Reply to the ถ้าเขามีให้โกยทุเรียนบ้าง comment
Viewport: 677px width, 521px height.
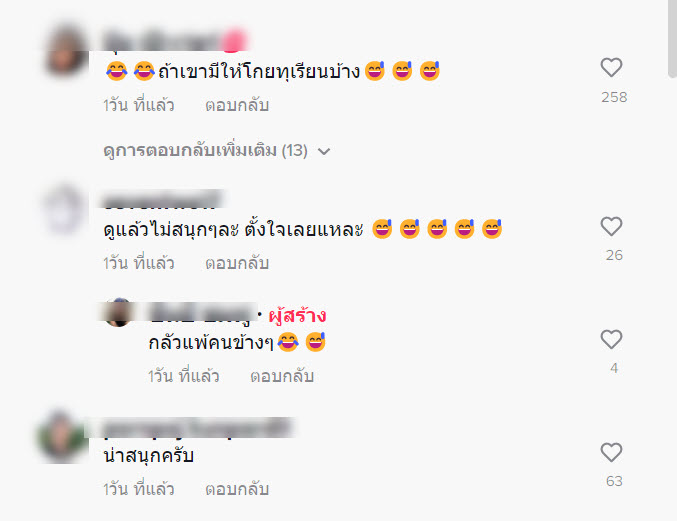click(237, 105)
